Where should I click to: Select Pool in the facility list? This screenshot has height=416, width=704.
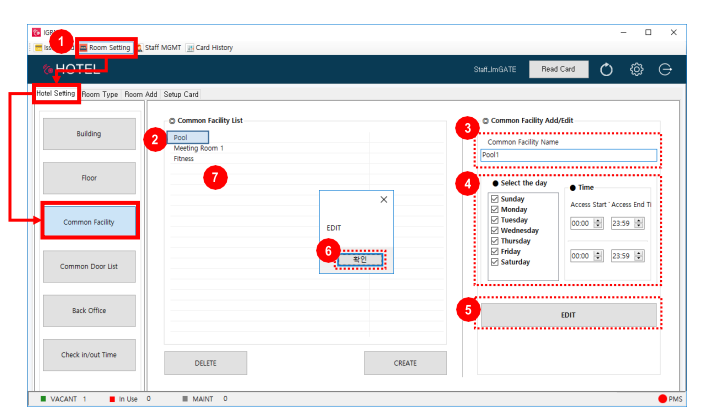pos(188,137)
